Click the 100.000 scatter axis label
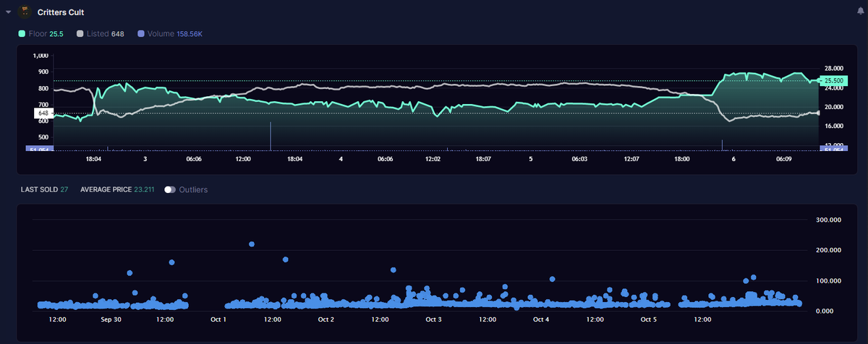The width and height of the screenshot is (868, 344). click(829, 280)
